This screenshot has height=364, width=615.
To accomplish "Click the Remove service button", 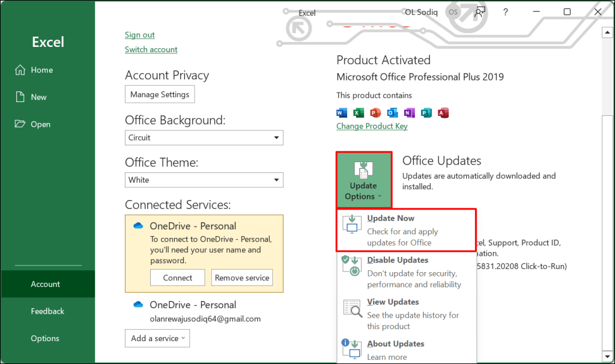I will click(x=242, y=278).
